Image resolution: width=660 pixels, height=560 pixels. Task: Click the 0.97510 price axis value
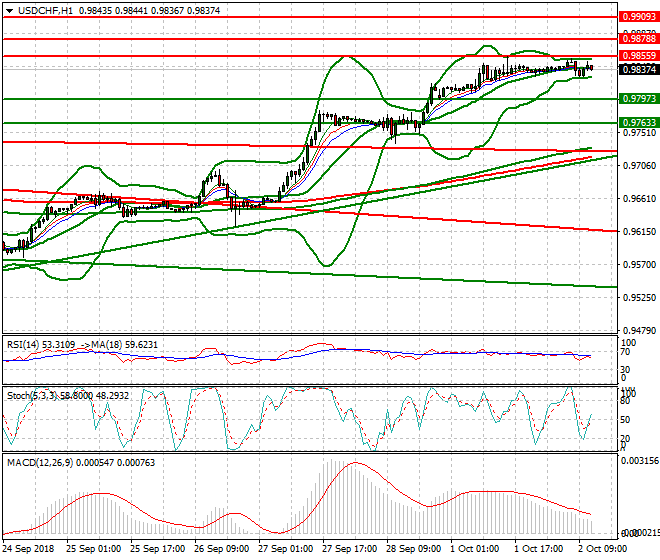[639, 133]
